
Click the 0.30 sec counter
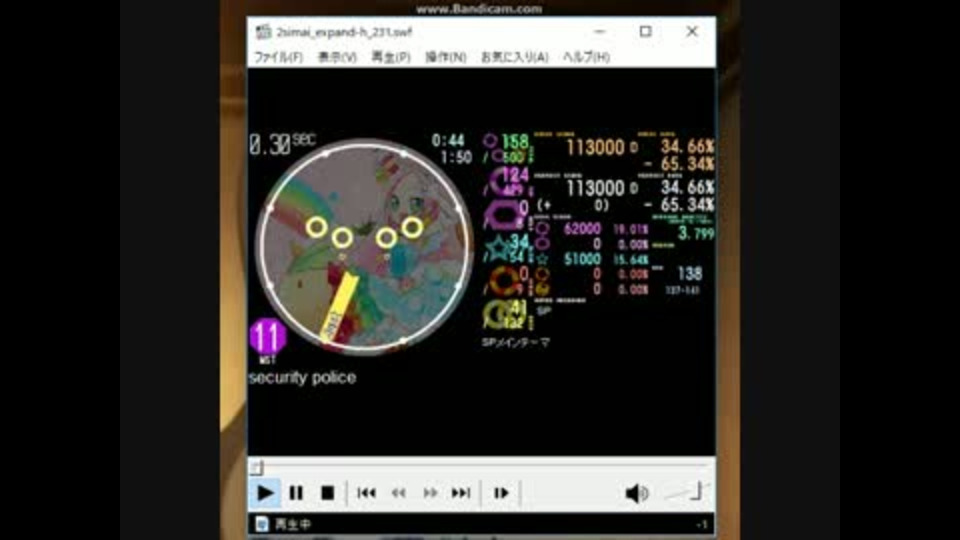pyautogui.click(x=282, y=144)
